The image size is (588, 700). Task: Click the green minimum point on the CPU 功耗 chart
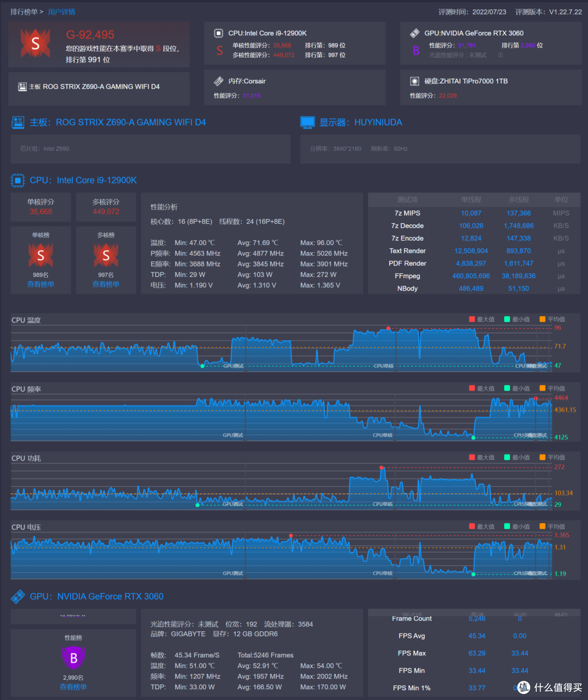coord(198,505)
